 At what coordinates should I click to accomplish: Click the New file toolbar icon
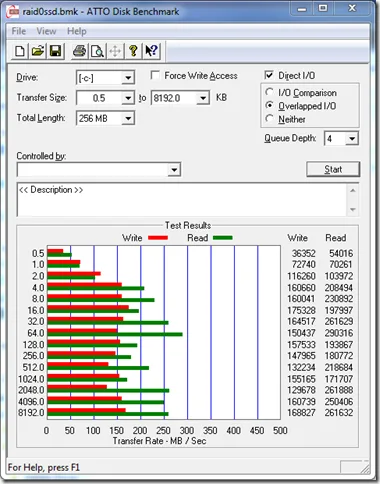point(20,51)
